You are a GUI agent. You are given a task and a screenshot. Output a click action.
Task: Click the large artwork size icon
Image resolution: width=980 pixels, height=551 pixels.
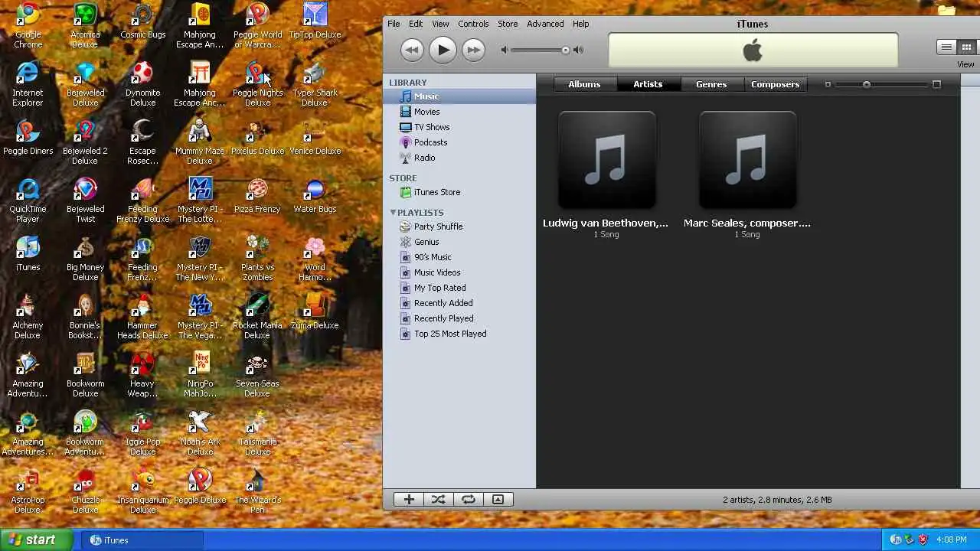pos(936,84)
